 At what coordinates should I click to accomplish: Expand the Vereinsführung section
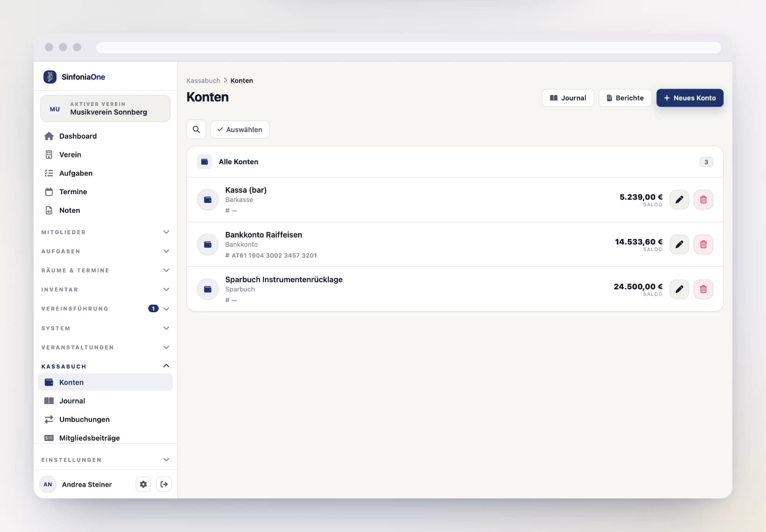[x=106, y=308]
